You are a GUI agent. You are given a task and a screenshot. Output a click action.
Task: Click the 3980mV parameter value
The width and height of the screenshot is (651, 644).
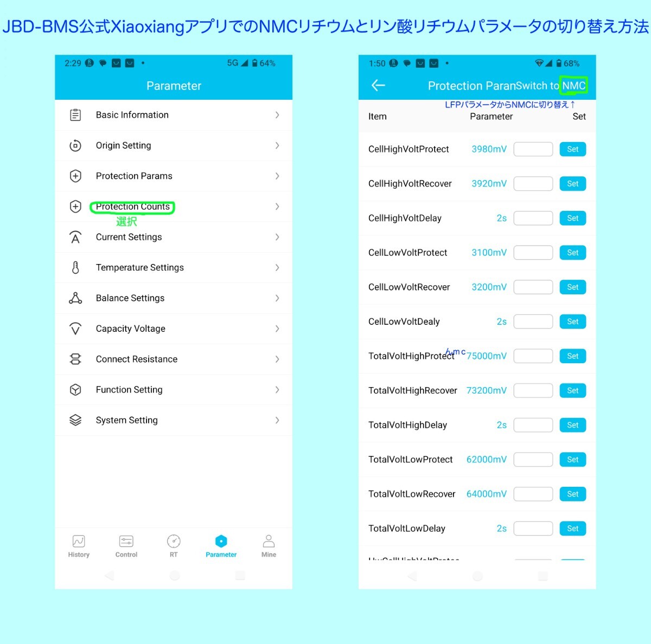pos(489,149)
